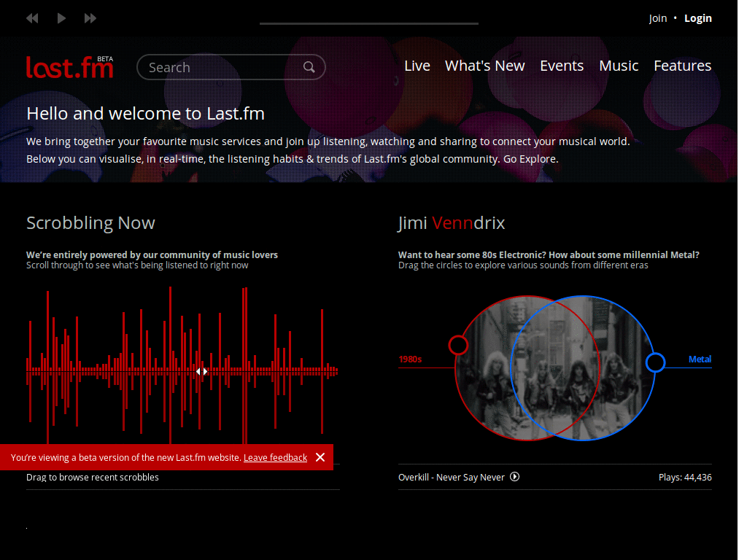Click the Plays: 44,436 count

tap(685, 477)
